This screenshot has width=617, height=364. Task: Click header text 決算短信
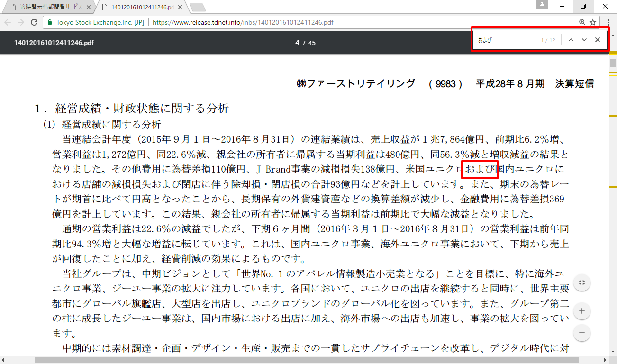tap(574, 84)
